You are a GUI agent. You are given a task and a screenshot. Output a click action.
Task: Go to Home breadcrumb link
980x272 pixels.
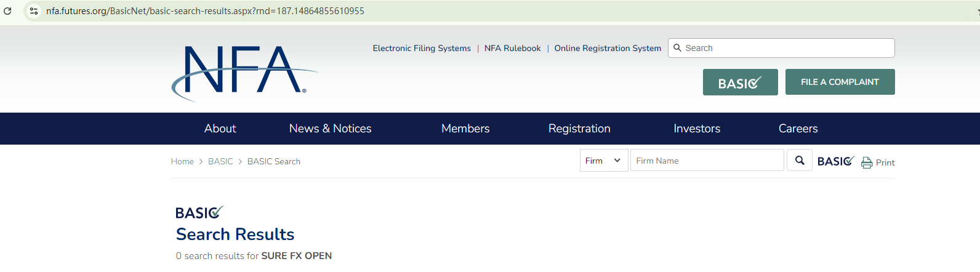(182, 161)
